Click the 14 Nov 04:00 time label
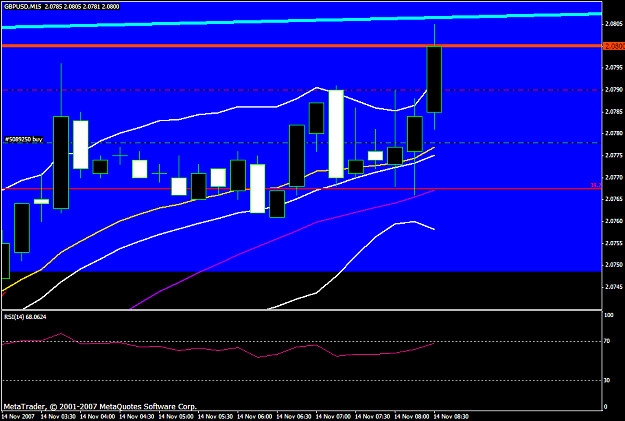The height and width of the screenshot is (421, 625). tap(97, 417)
